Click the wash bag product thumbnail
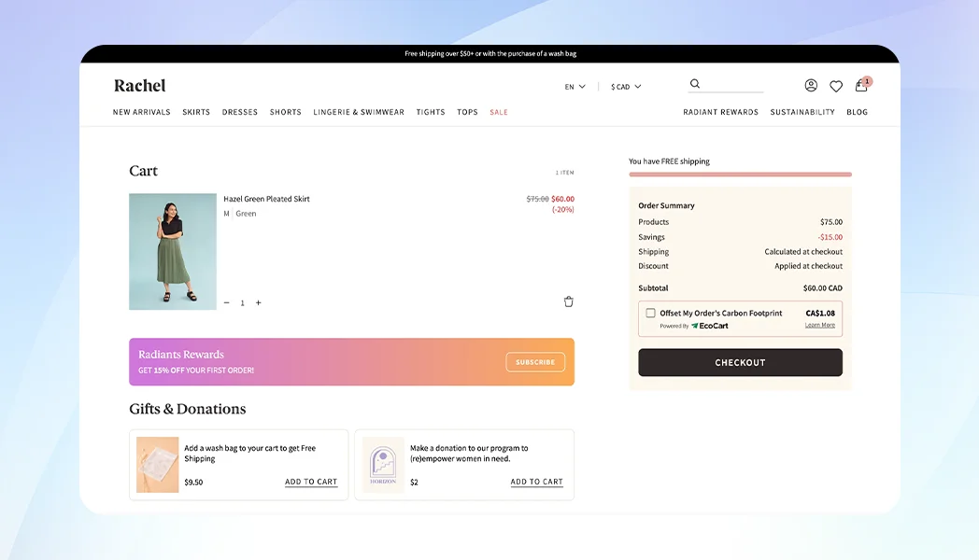979x560 pixels. pyautogui.click(x=157, y=465)
